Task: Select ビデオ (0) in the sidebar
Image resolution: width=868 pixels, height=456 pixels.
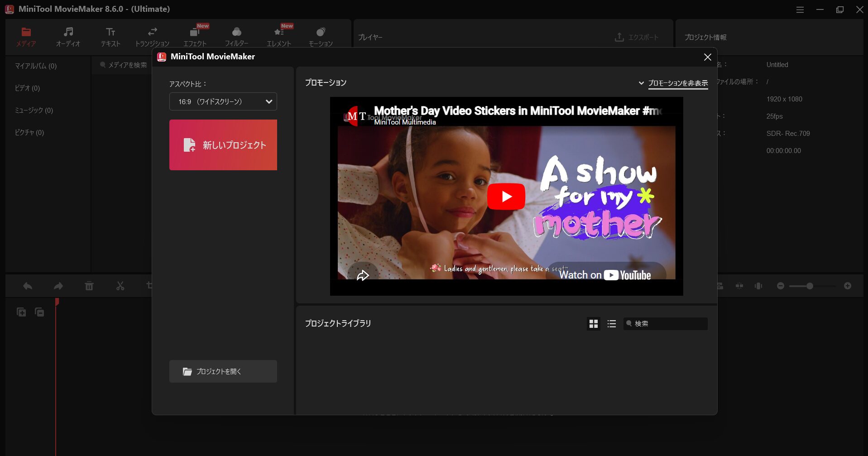Action: click(x=27, y=88)
